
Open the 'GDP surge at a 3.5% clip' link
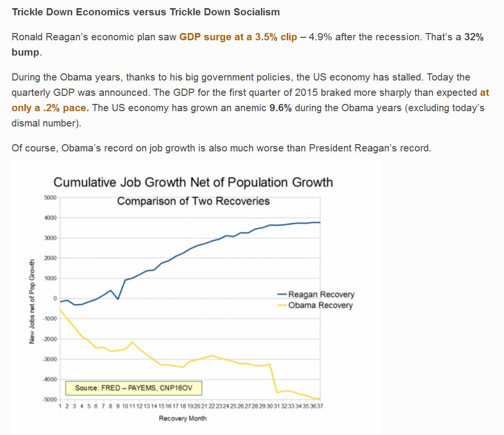click(238, 37)
